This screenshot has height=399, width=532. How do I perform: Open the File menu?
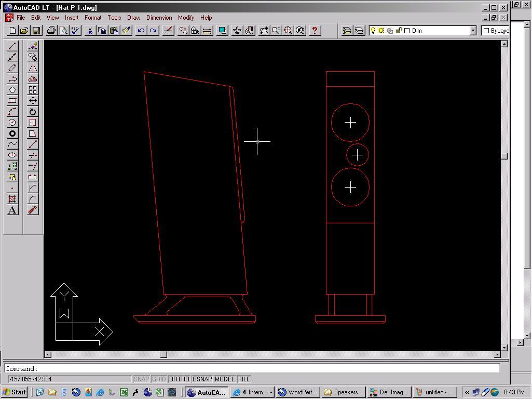tap(21, 18)
